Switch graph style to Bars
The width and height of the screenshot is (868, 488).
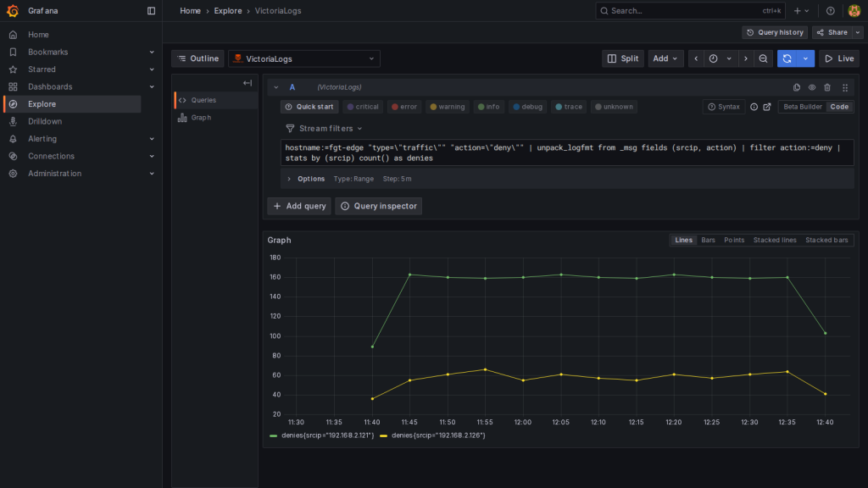pos(708,240)
